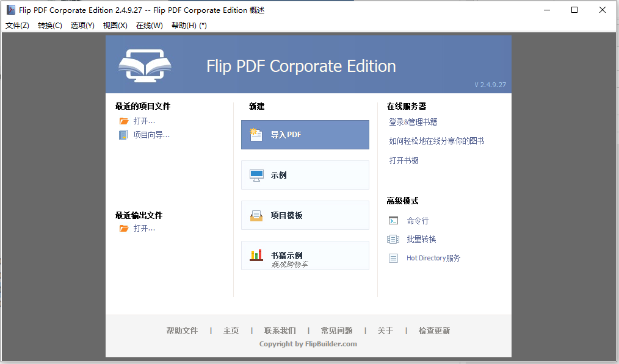Open the 批量转换 link

pyautogui.click(x=421, y=240)
